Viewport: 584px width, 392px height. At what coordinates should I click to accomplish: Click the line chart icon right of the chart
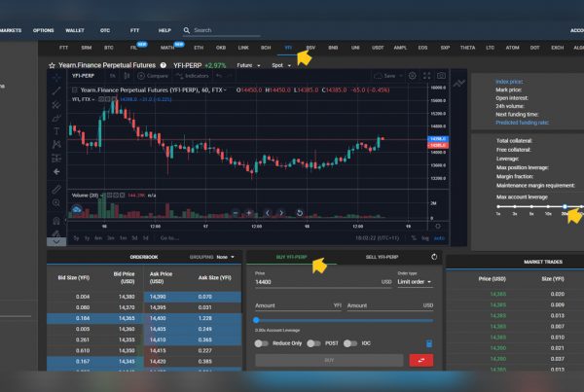pyautogui.click(x=458, y=84)
